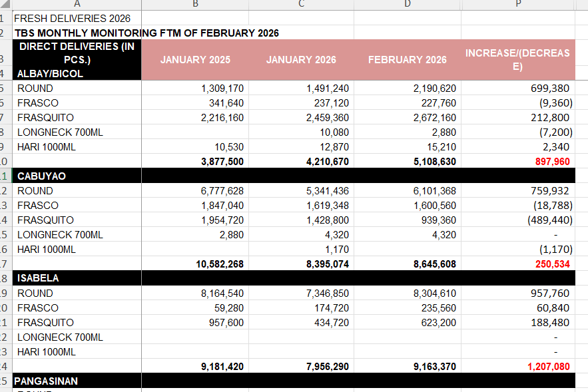The width and height of the screenshot is (588, 392).
Task: Select Cabuyao total 10,582,268
Action: coord(195,264)
